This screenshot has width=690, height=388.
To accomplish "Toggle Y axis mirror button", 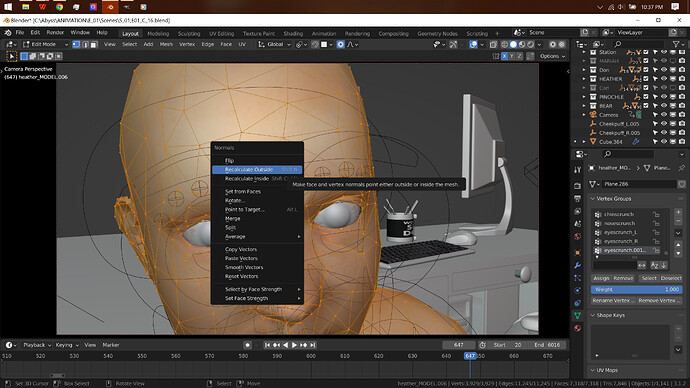I will (512, 56).
